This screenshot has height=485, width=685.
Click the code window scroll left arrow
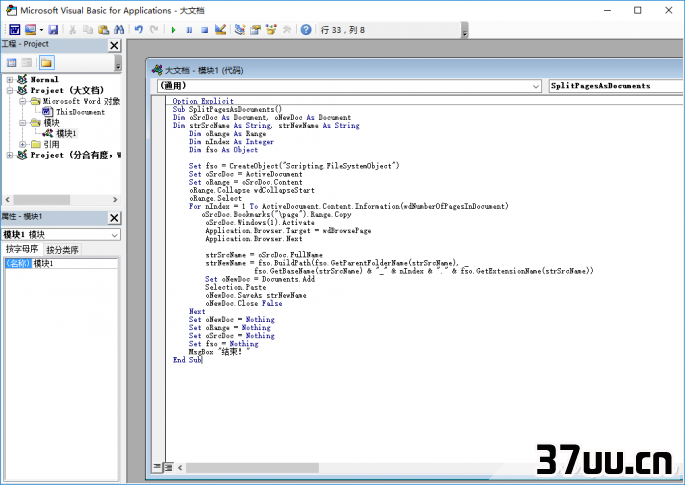tap(180, 468)
